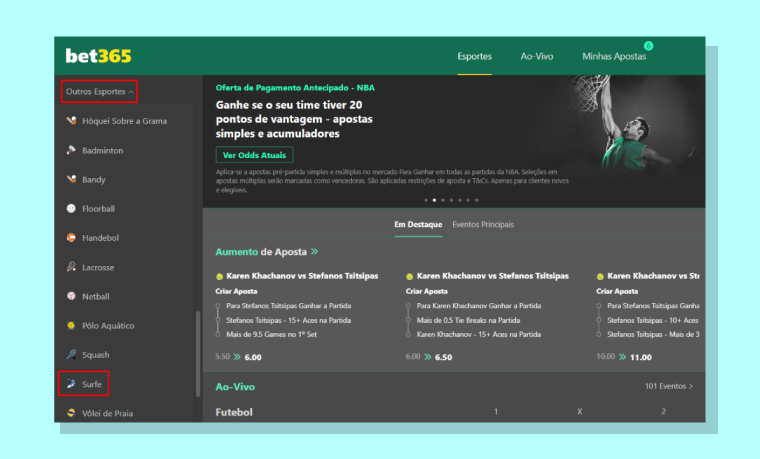Select boosted odds 6.50

coord(443,357)
